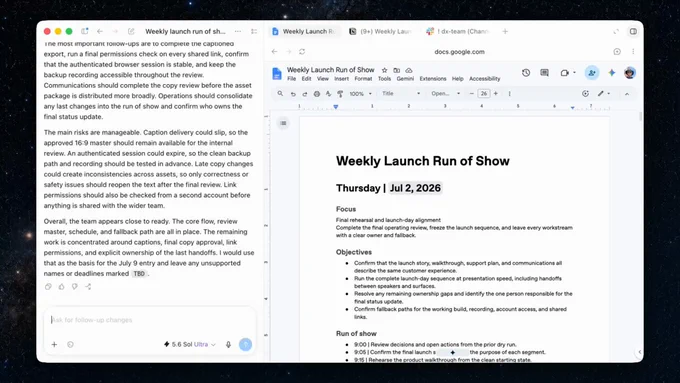Thumbs down the assistant response
This screenshot has width=680, height=383.
75,287
